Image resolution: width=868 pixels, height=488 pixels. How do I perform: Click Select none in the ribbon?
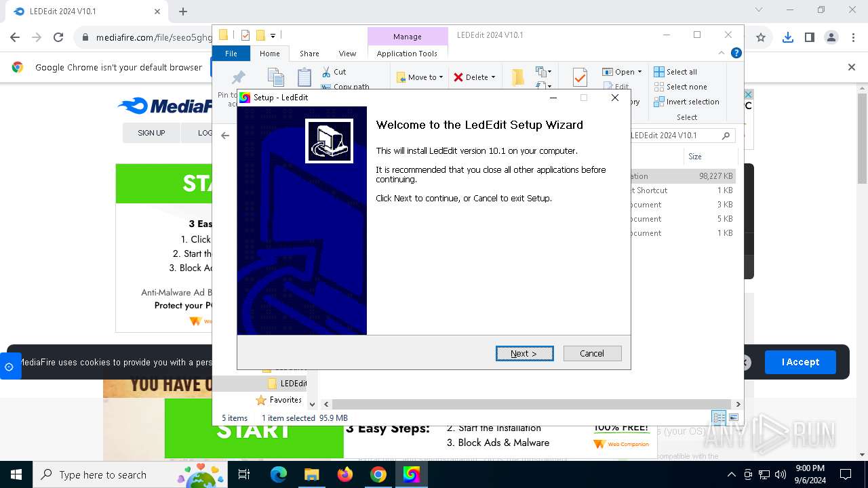click(680, 87)
